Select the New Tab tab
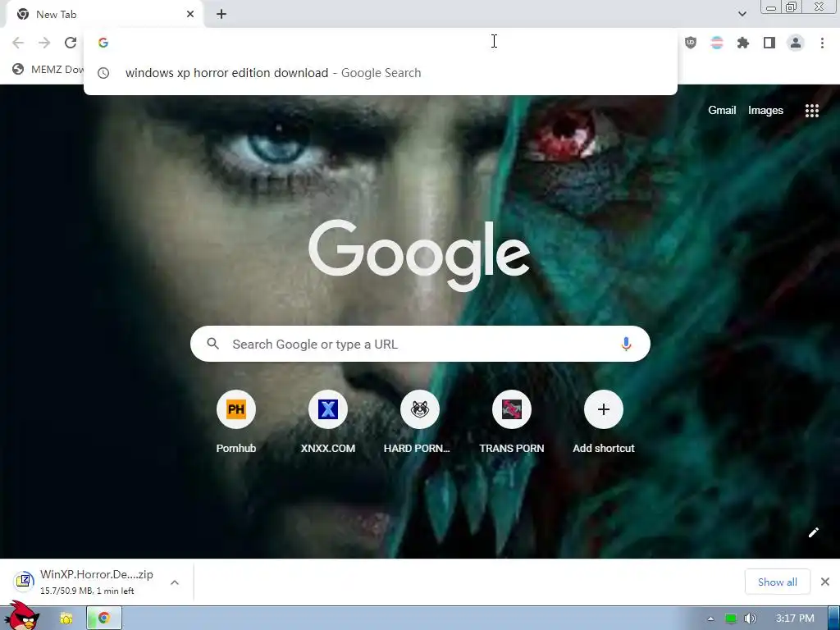 click(104, 15)
